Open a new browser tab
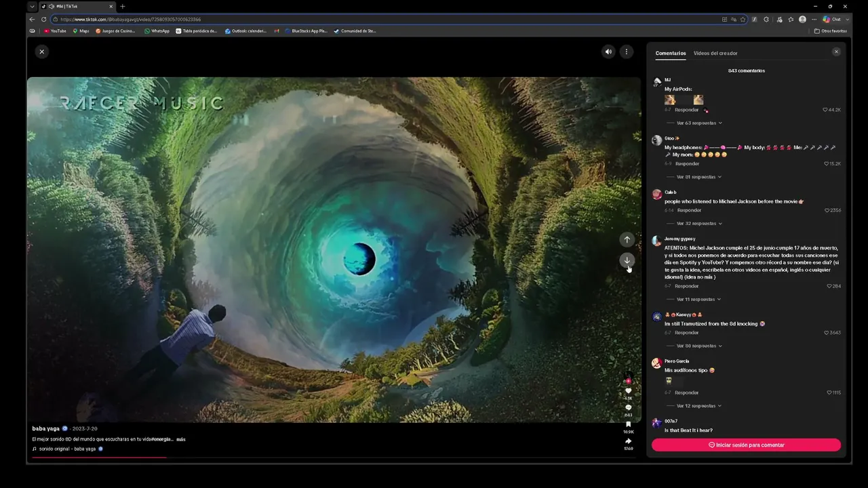Image resolution: width=868 pixels, height=488 pixels. 122,6
